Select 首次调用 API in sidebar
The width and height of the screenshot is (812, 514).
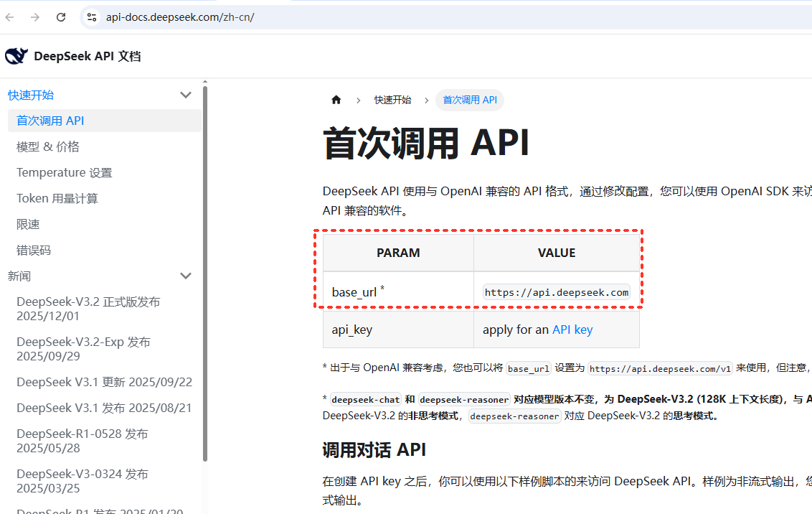(x=50, y=121)
